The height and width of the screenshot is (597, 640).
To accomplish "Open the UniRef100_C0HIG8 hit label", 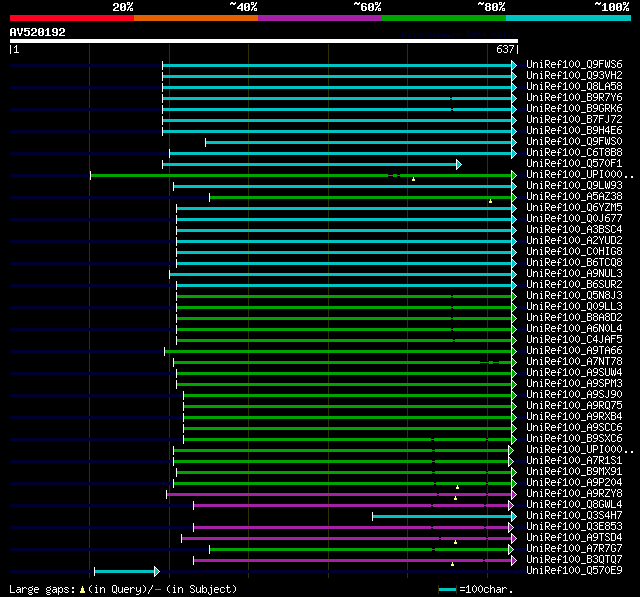I will coord(574,251).
